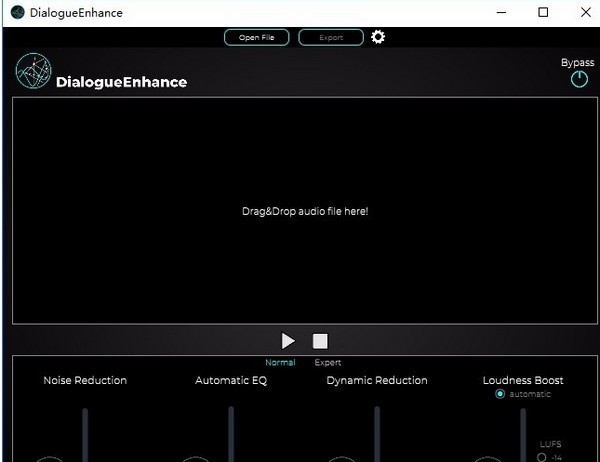
Task: Click the Open File button
Action: pos(256,38)
